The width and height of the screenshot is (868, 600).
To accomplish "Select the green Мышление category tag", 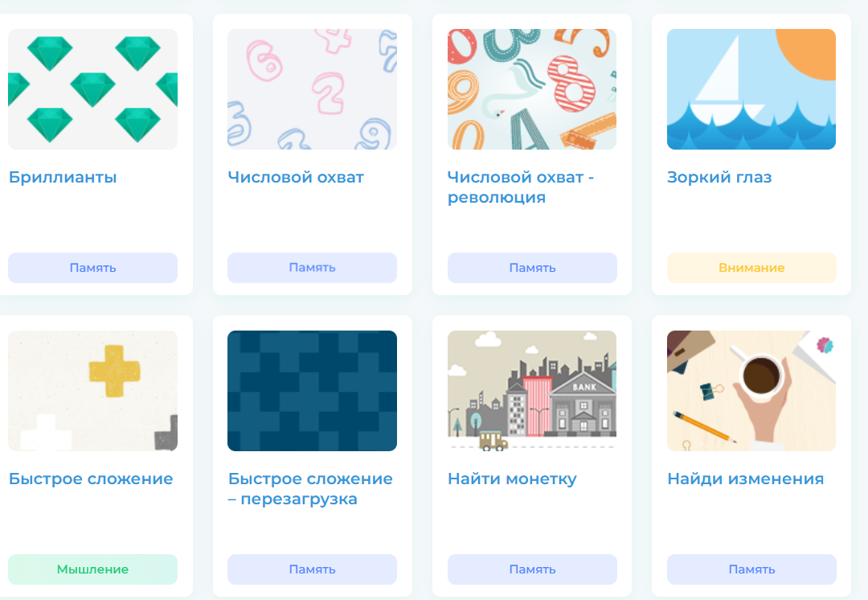I will (92, 569).
